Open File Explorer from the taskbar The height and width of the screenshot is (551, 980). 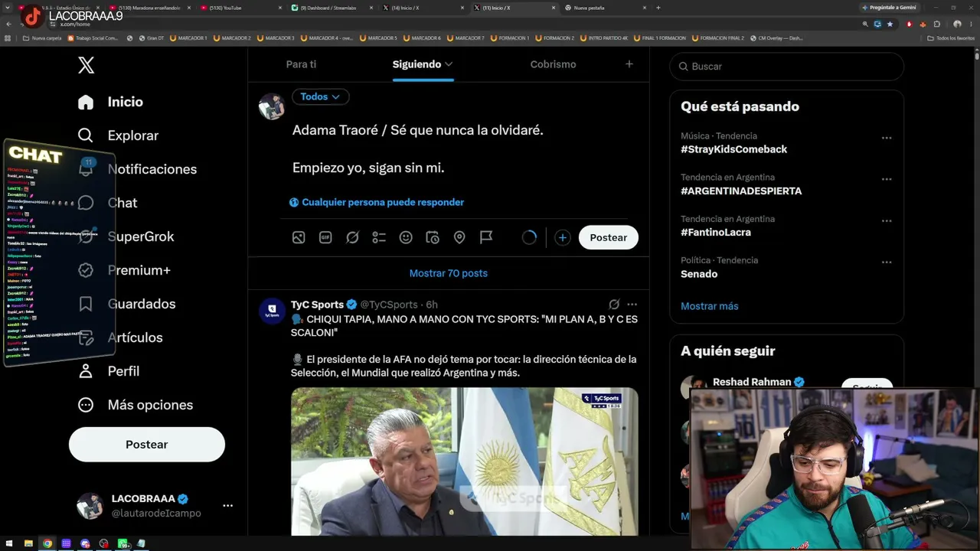28,544
